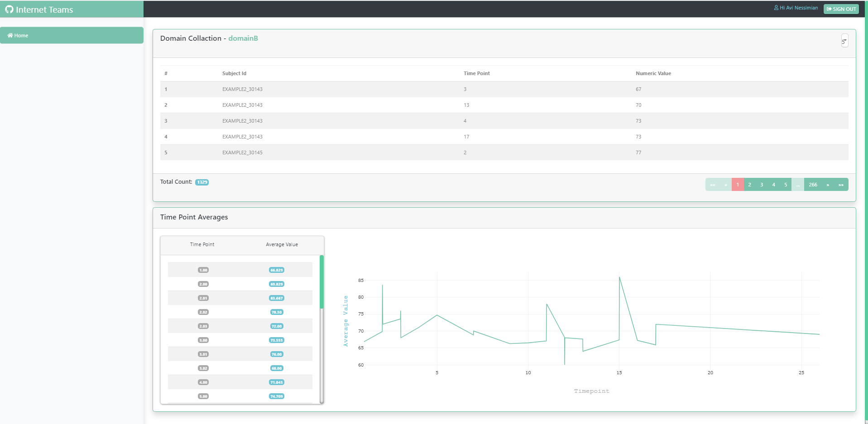This screenshot has height=424, width=868.
Task: Go to pagination page 4
Action: point(773,185)
